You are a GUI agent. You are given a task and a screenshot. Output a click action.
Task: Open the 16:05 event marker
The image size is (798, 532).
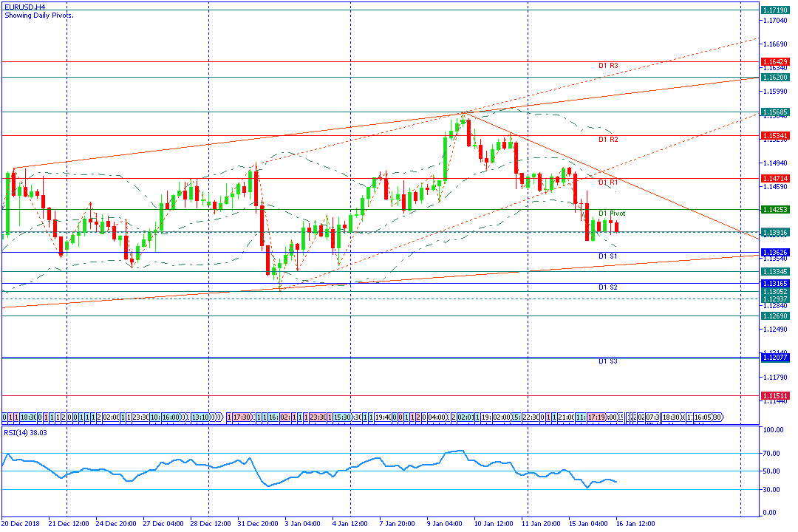point(703,417)
